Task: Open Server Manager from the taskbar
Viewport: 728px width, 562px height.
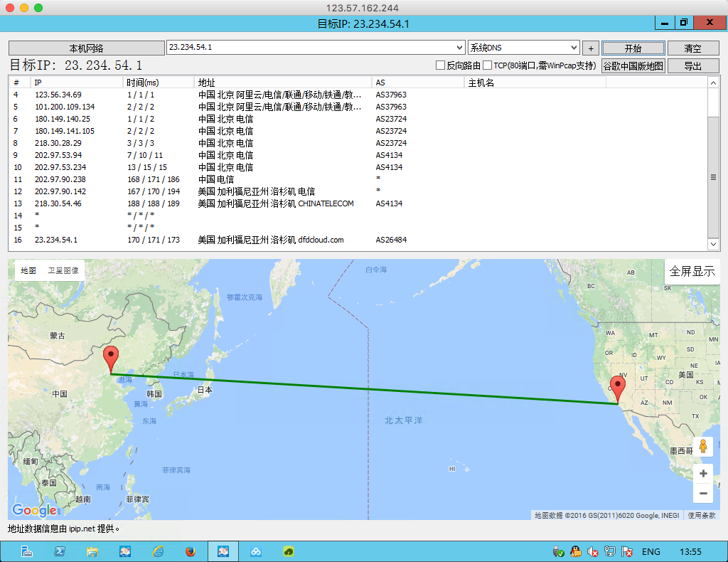Action: [x=26, y=551]
